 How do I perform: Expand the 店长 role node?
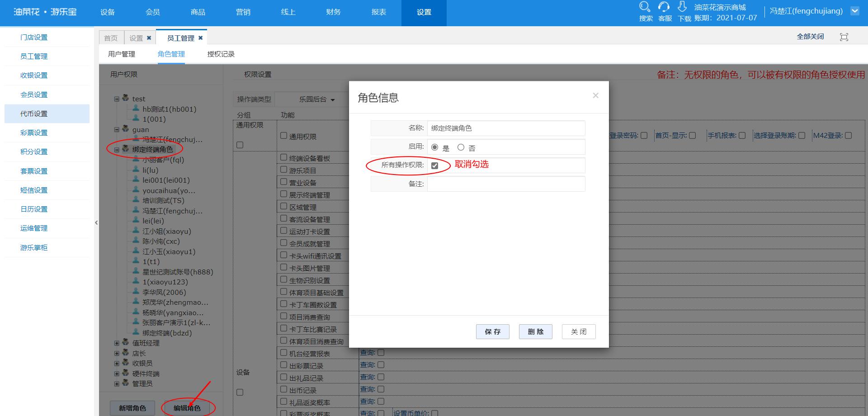tap(117, 353)
